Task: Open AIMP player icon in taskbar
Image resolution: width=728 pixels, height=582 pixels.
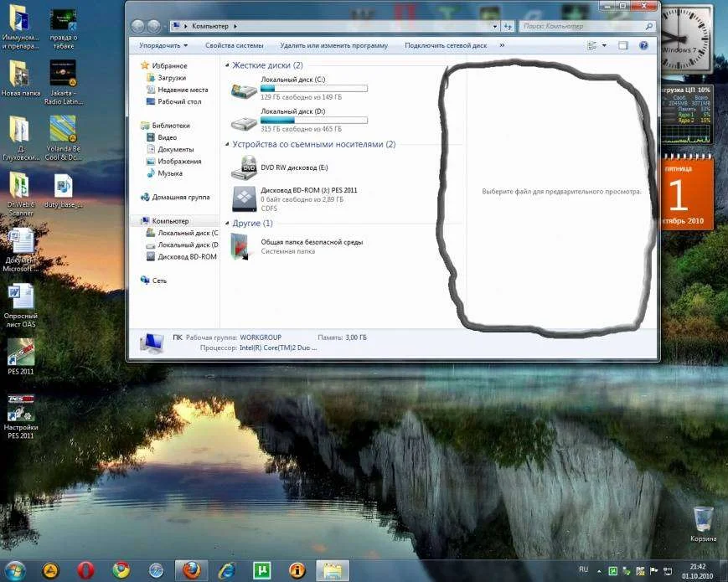Action: 50,571
